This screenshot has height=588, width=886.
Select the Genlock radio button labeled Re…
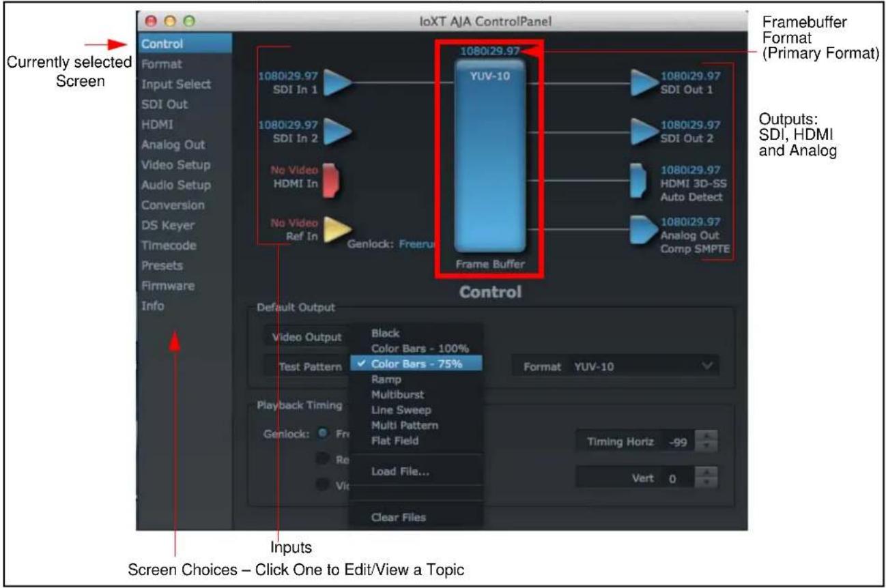point(323,459)
